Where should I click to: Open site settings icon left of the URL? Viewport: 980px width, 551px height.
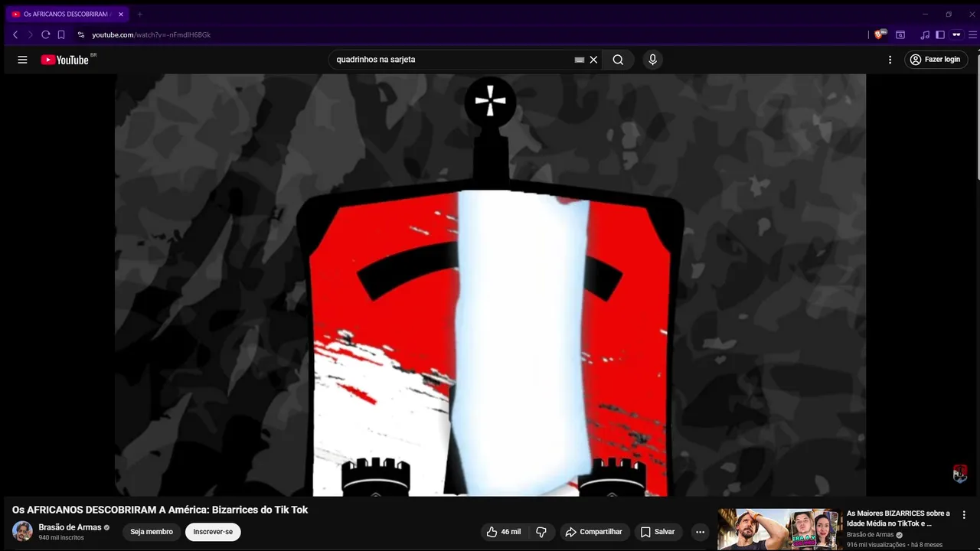81,34
